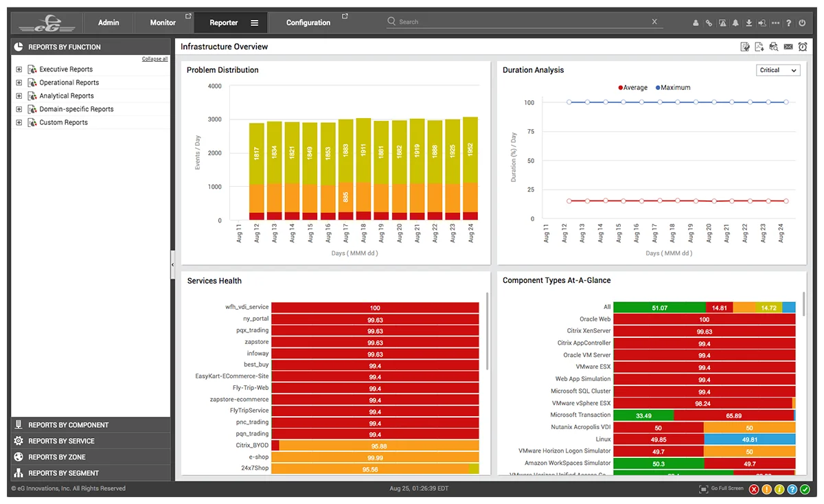
Task: Switch to the Admin tab
Action: pyautogui.click(x=108, y=23)
